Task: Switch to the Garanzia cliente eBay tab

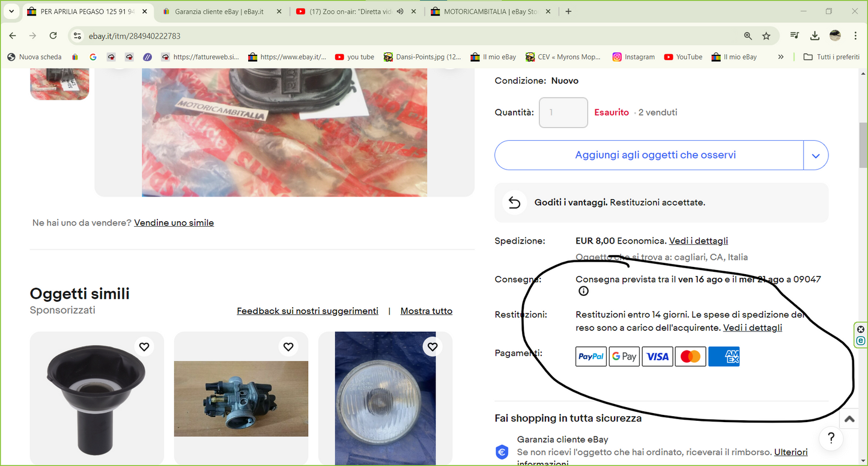Action: [219, 11]
